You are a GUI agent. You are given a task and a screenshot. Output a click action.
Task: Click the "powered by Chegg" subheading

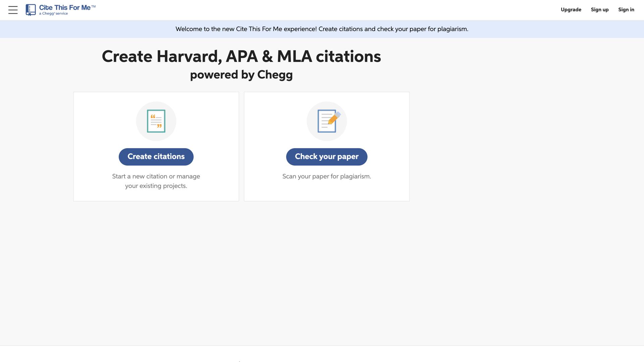pyautogui.click(x=241, y=74)
